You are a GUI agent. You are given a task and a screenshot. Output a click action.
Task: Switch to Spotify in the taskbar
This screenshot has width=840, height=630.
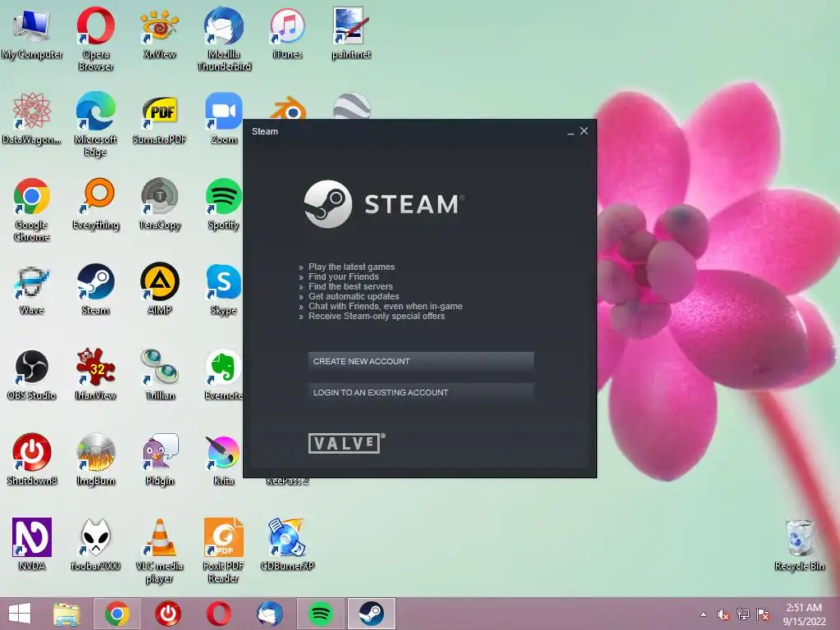click(321, 614)
